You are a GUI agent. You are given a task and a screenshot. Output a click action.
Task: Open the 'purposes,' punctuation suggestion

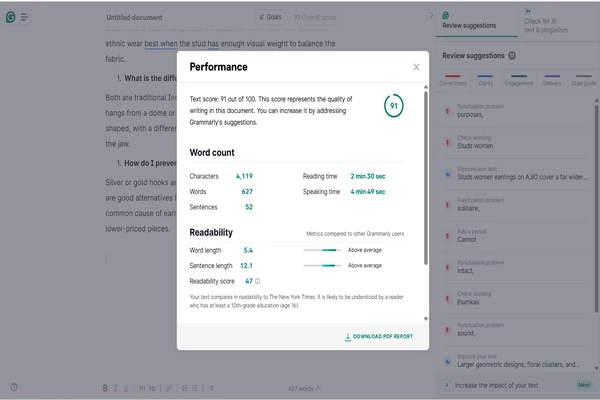click(515, 111)
